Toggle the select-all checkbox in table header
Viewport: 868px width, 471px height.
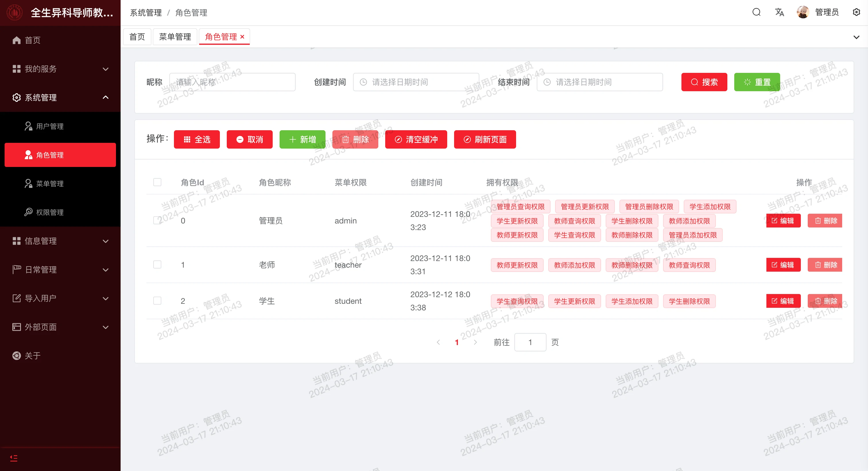click(x=157, y=182)
